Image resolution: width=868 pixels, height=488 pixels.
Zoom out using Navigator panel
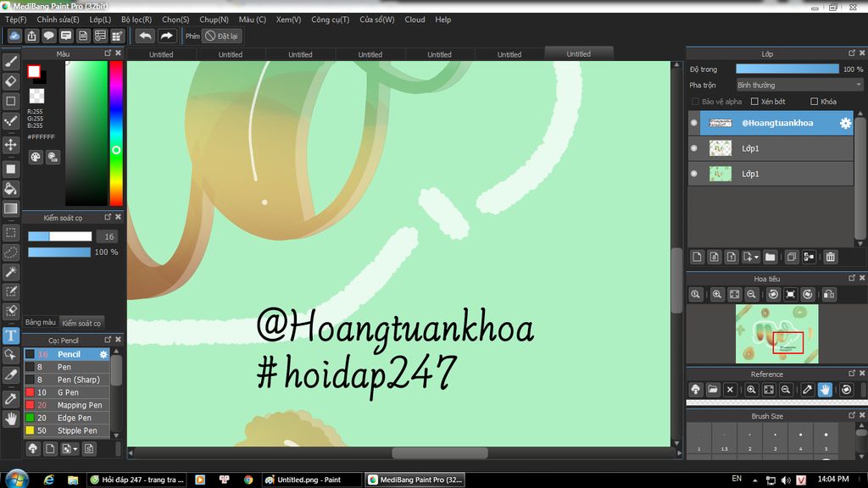(751, 294)
